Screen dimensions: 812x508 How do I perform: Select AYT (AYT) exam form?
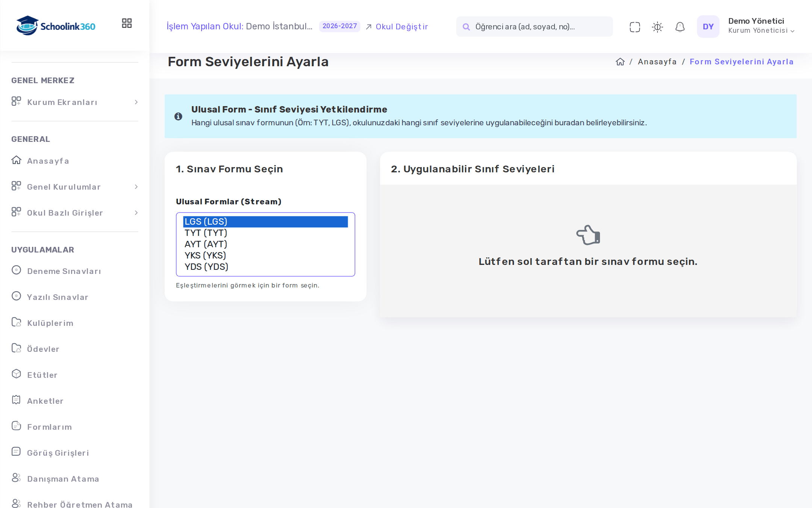(265, 244)
